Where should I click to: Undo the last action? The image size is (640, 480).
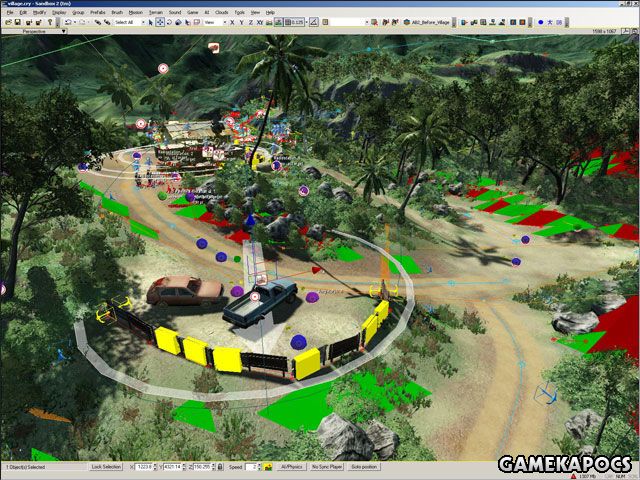68,22
